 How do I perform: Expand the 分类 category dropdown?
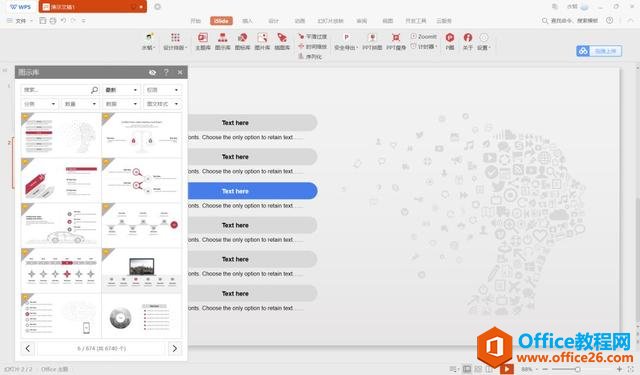click(40, 104)
